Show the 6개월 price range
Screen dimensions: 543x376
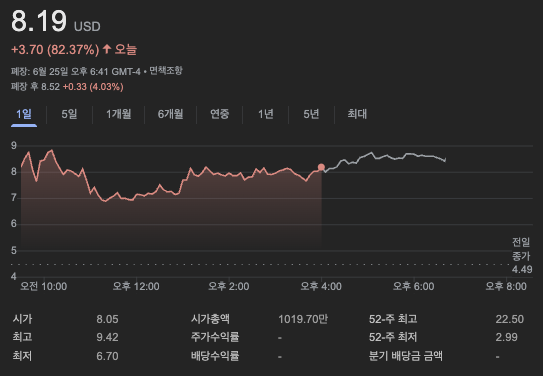click(x=170, y=114)
